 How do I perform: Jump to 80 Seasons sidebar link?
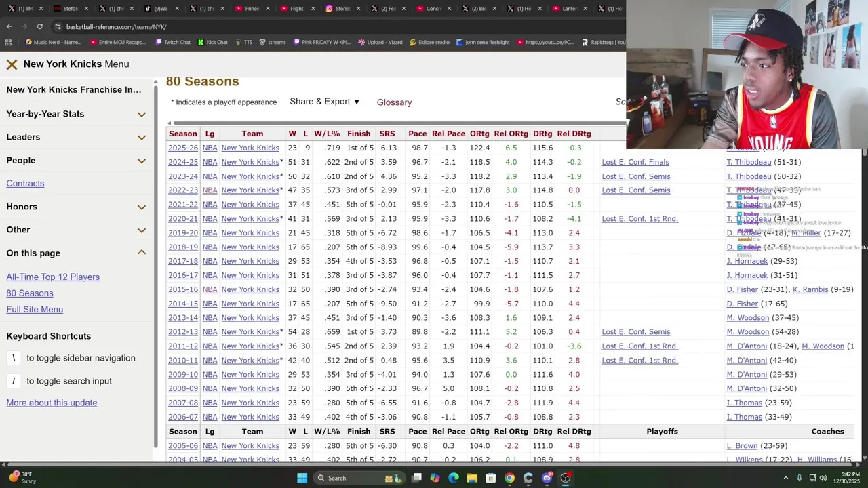[x=30, y=293]
